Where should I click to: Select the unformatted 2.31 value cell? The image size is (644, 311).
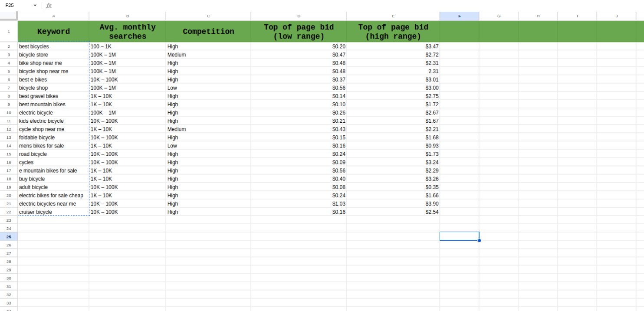[x=393, y=71]
